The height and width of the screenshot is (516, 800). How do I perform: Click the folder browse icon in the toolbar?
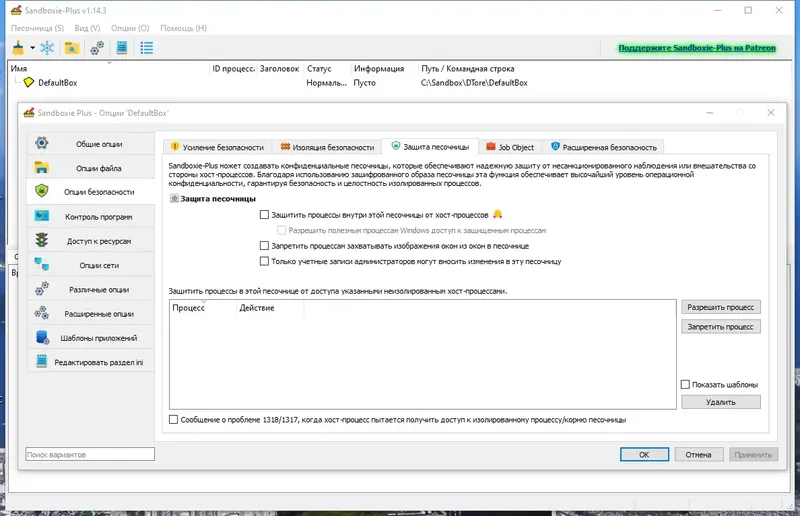(x=72, y=48)
